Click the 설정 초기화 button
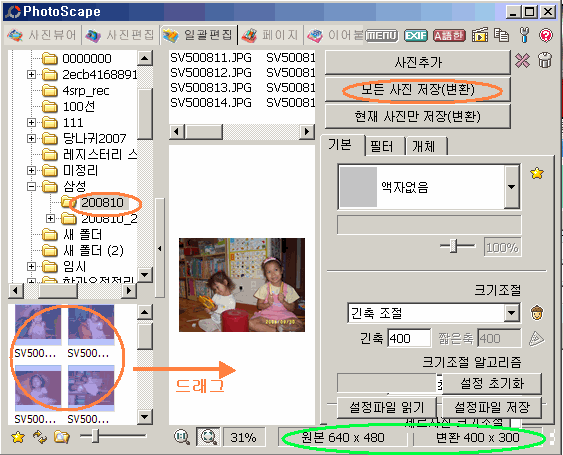563x455 pixels. [492, 384]
